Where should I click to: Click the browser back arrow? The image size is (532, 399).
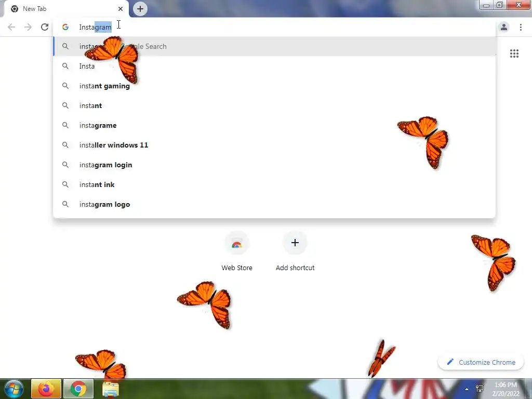click(x=11, y=27)
